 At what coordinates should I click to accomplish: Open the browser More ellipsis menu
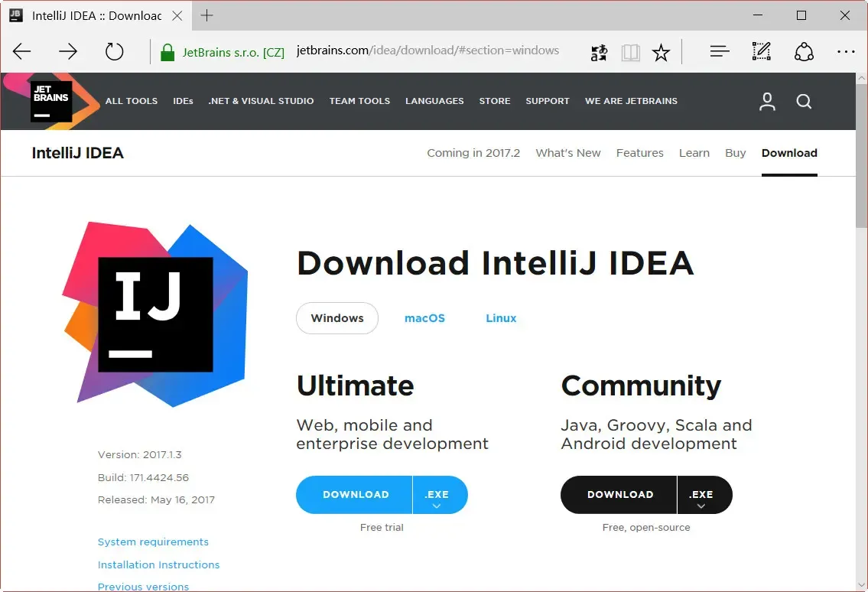[x=846, y=51]
